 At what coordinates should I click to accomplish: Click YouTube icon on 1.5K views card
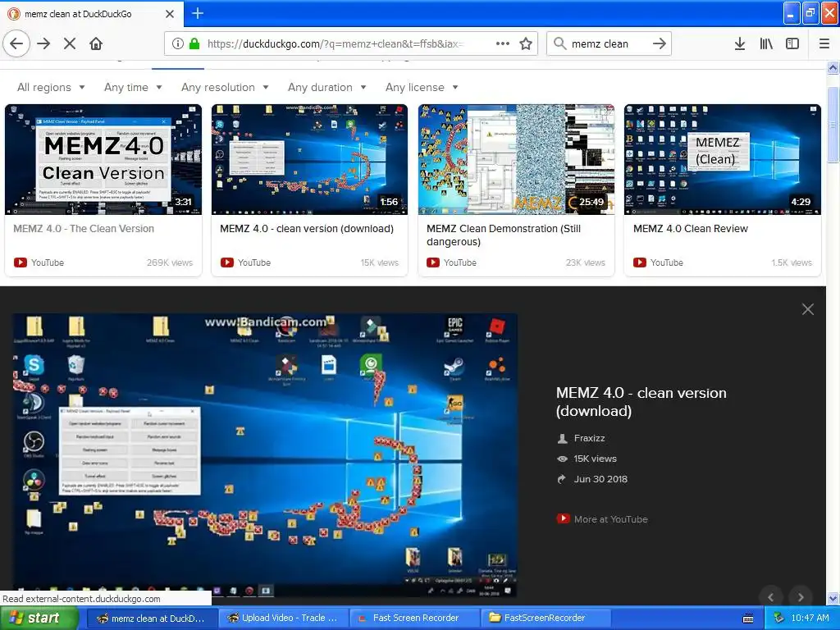[640, 262]
